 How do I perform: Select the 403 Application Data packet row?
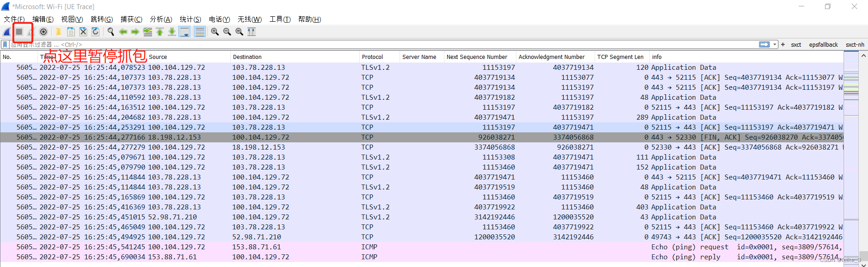click(x=422, y=207)
